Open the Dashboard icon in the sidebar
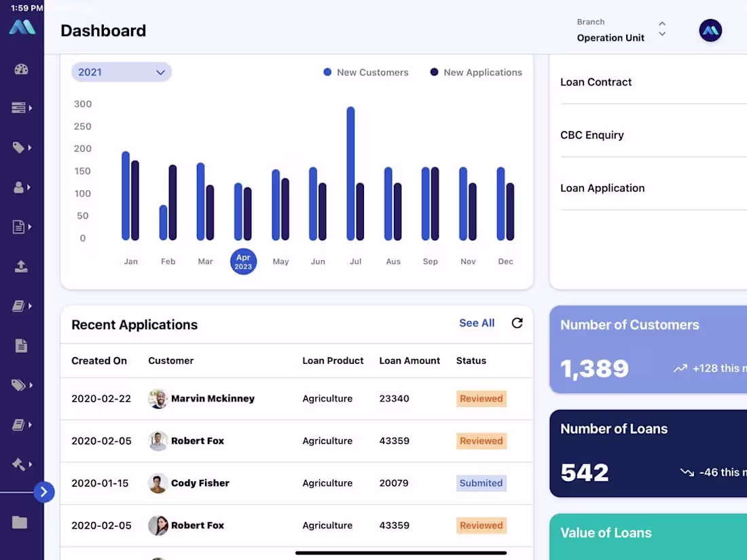This screenshot has height=560, width=747. click(21, 69)
